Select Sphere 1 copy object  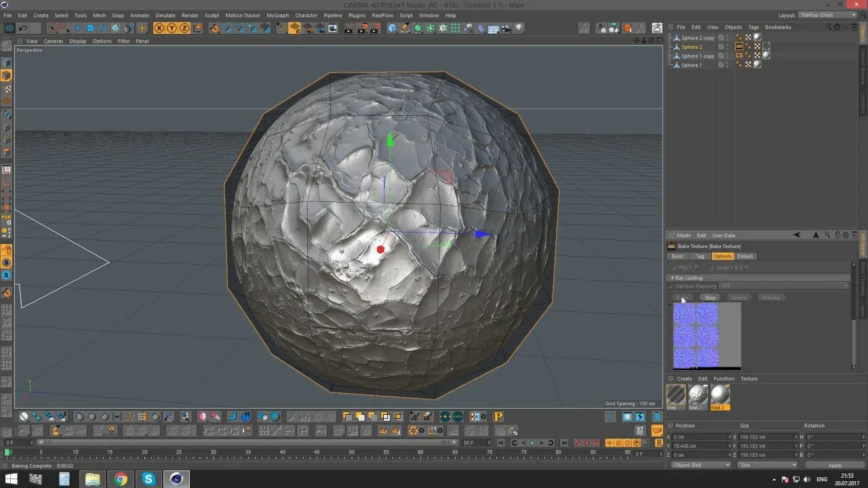[698, 56]
